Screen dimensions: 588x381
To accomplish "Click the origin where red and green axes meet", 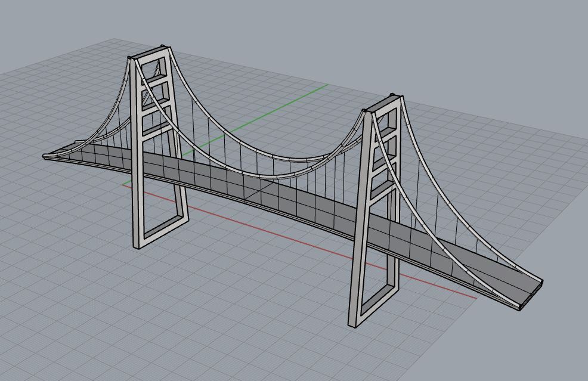I will click(123, 184).
